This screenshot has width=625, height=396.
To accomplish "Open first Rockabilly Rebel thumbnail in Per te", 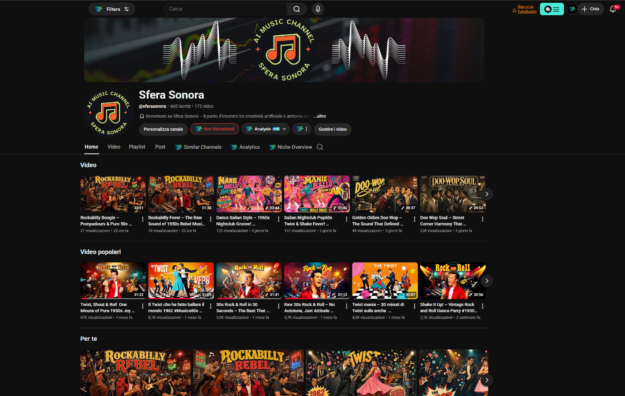I will (x=136, y=373).
